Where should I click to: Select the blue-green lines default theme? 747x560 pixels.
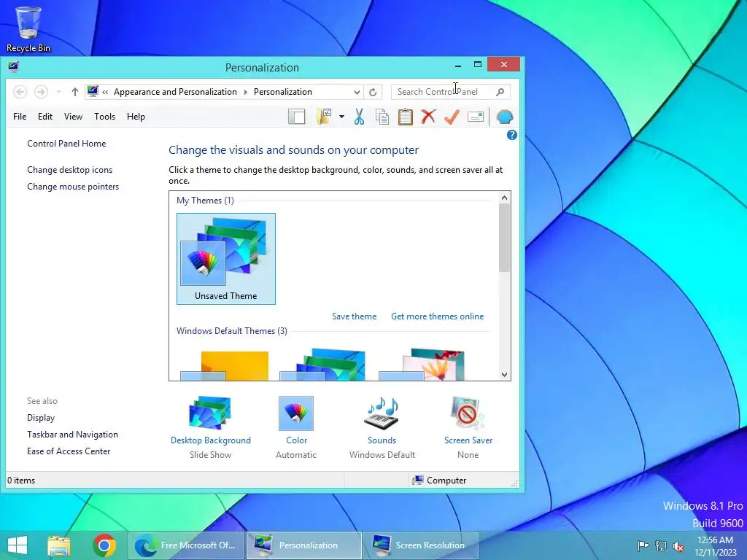[322, 365]
